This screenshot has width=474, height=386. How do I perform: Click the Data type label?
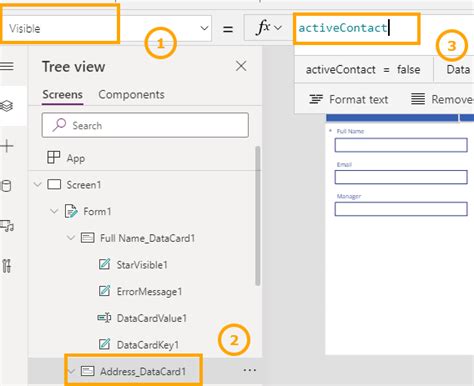click(458, 69)
